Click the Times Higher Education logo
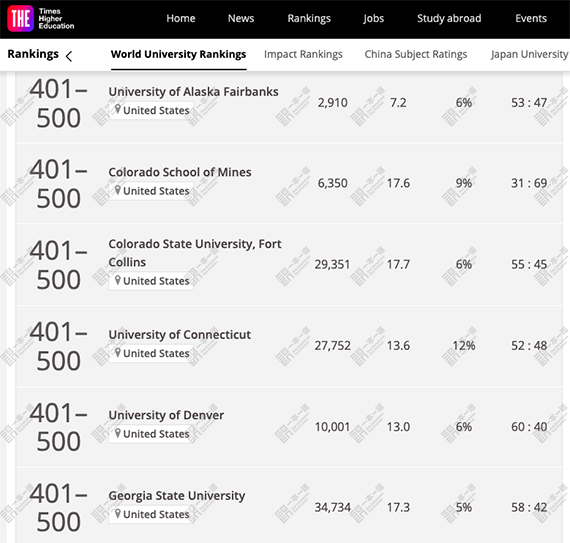 click(x=41, y=19)
